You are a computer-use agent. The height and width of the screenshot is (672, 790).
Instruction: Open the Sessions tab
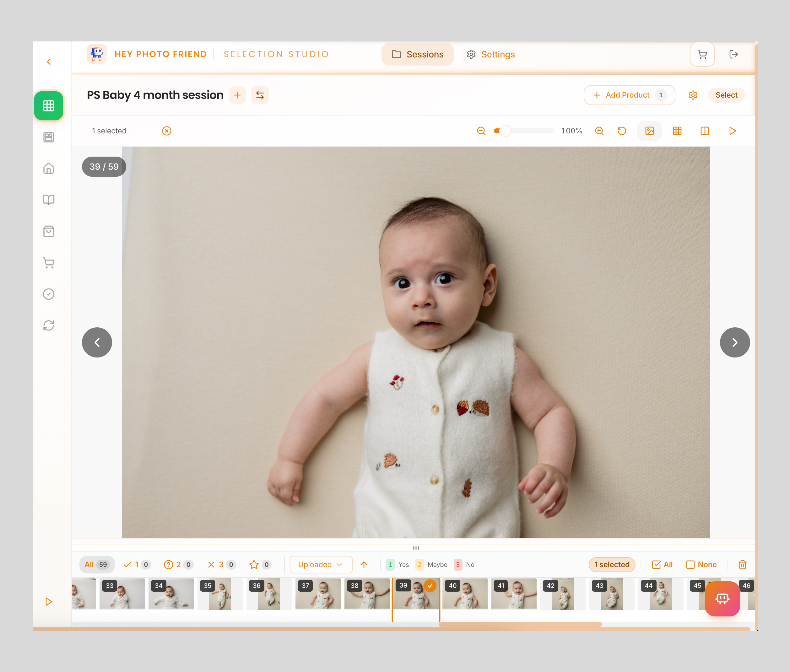pos(417,55)
